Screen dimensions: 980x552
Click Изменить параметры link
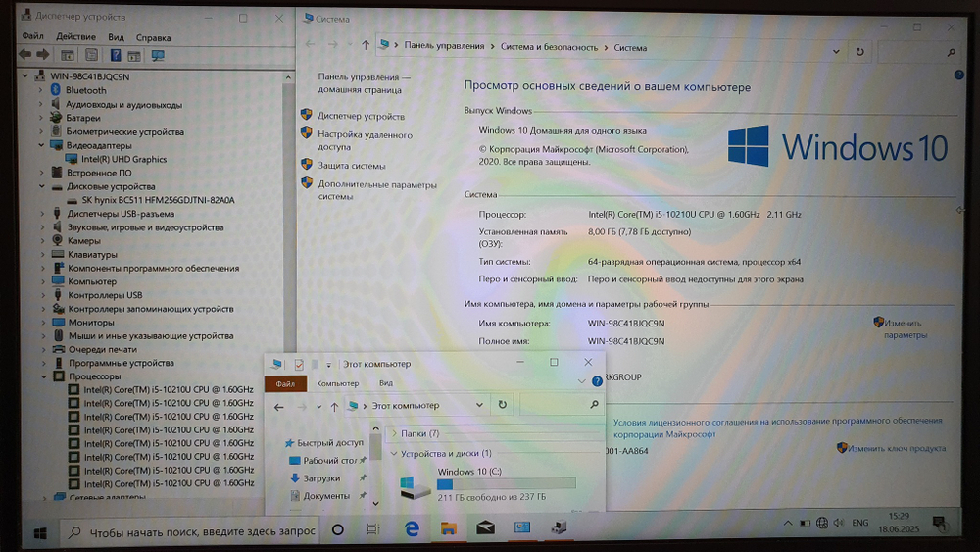click(x=905, y=328)
